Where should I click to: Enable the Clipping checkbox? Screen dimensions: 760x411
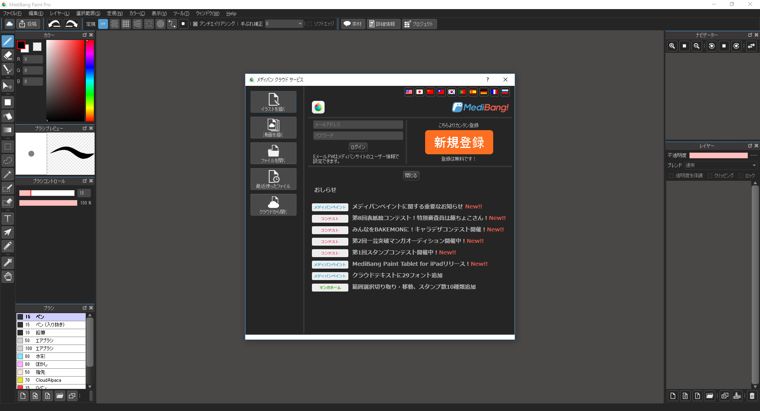point(710,175)
